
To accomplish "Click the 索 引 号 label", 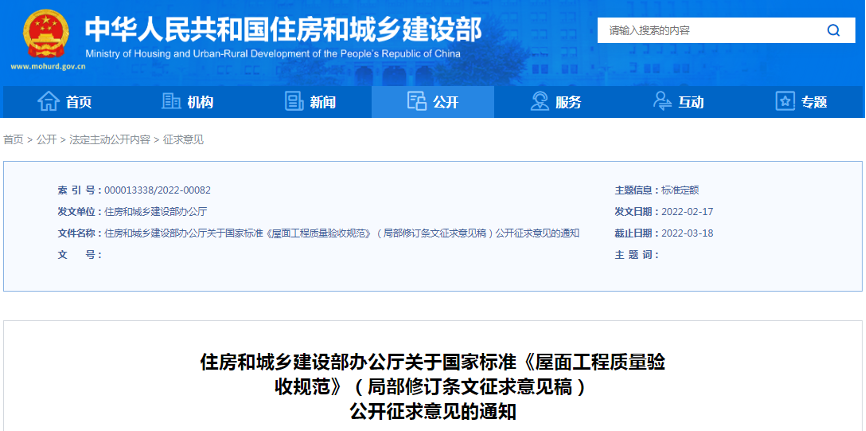I will pyautogui.click(x=80, y=191).
